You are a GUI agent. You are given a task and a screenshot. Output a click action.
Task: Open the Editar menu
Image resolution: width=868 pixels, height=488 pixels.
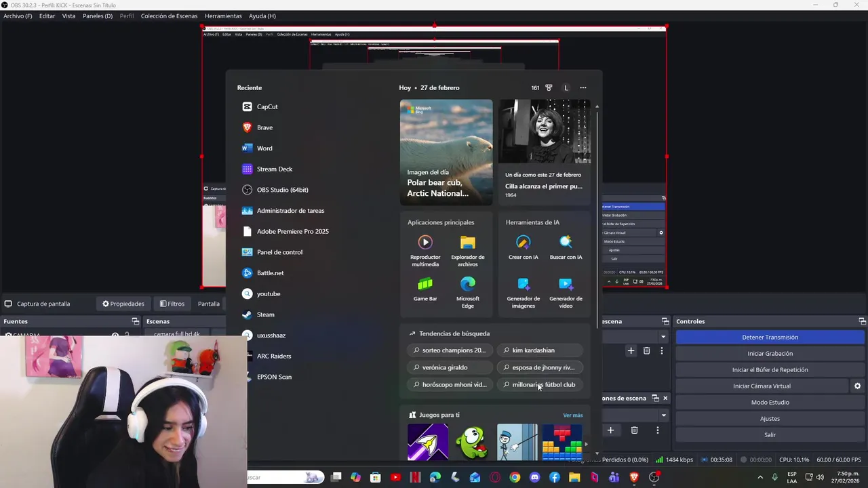47,16
